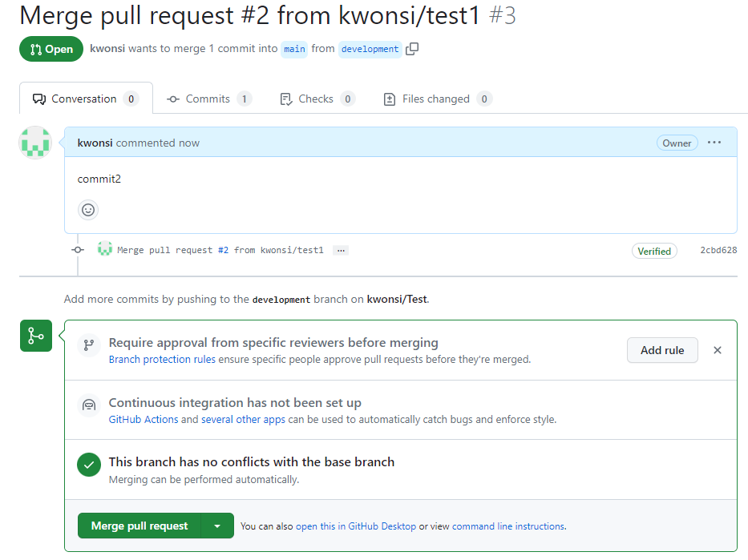The width and height of the screenshot is (748, 560).
Task: Dismiss the branch protection suggestion
Action: (x=717, y=350)
